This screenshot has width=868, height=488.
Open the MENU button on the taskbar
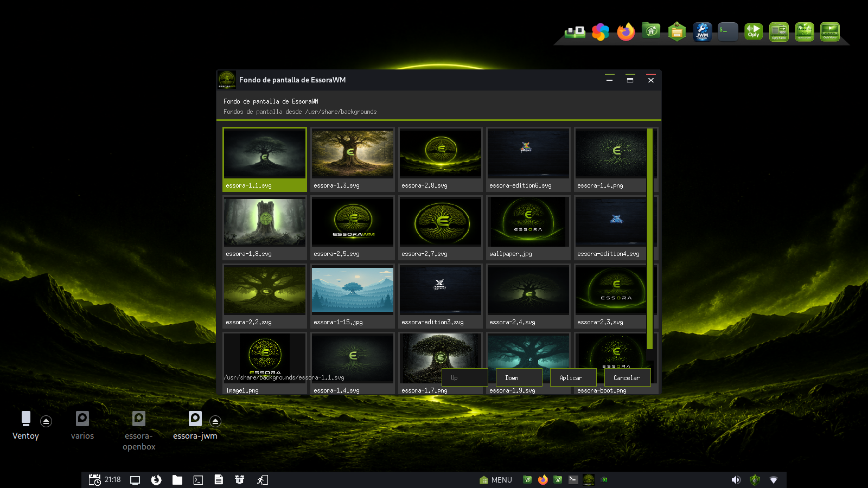[x=496, y=480]
